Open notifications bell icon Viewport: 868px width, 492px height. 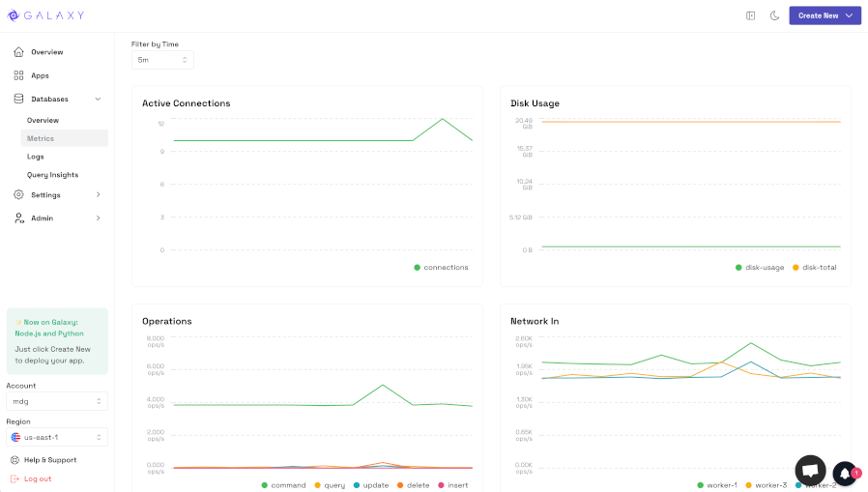[x=845, y=474]
